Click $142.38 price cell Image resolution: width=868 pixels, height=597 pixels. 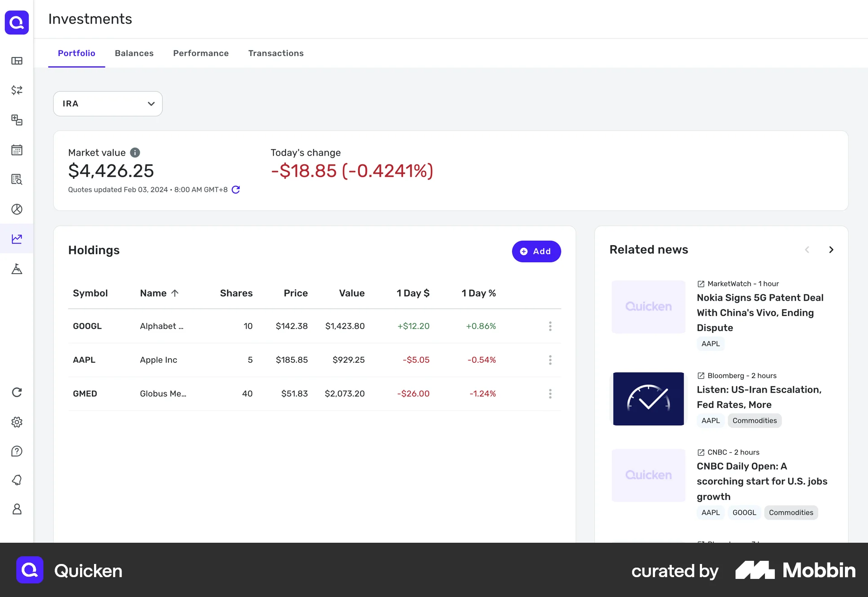point(292,326)
